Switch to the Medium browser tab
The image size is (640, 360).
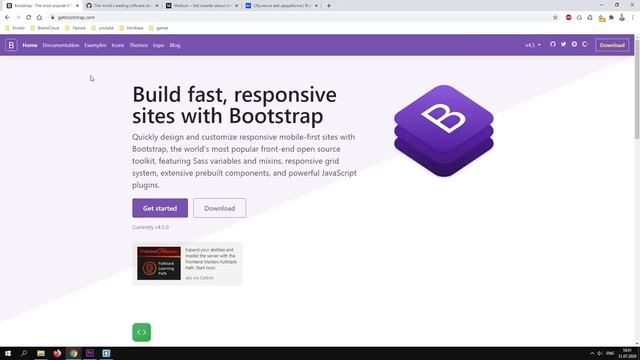201,6
